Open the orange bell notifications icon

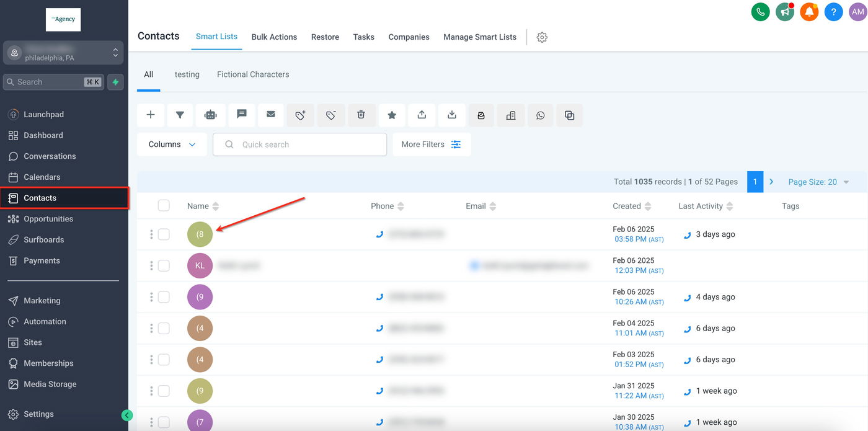coord(809,12)
